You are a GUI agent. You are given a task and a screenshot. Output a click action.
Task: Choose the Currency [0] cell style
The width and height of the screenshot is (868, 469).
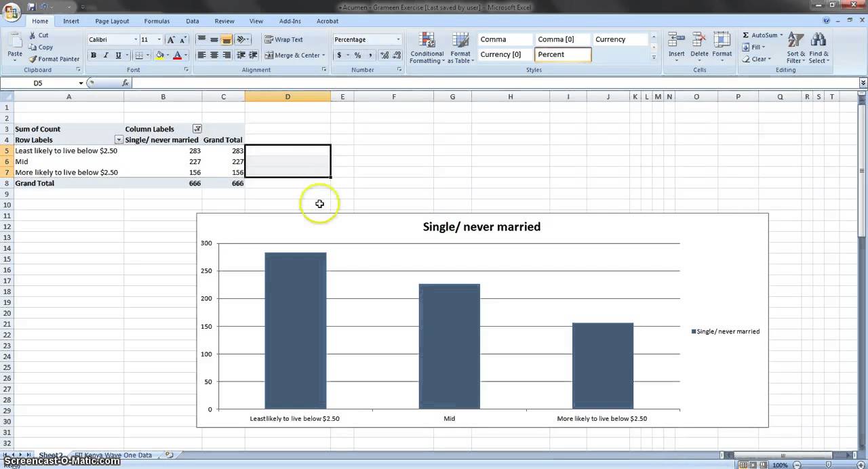coord(505,55)
